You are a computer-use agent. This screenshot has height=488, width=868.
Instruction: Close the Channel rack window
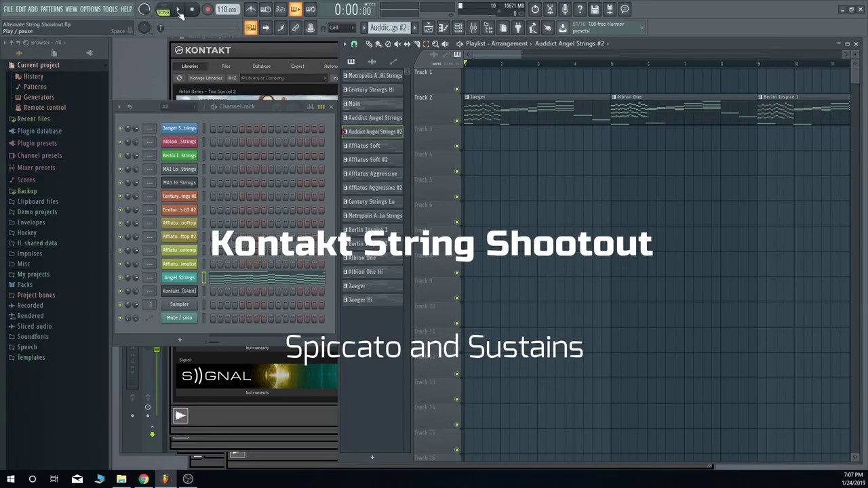[331, 106]
